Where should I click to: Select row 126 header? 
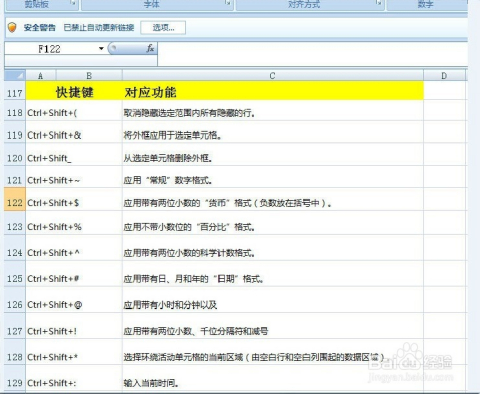[15, 300]
